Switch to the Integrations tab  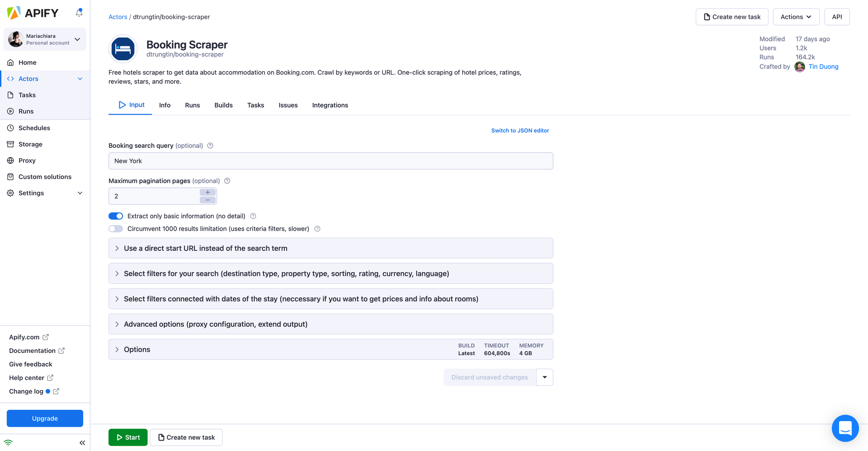click(330, 105)
